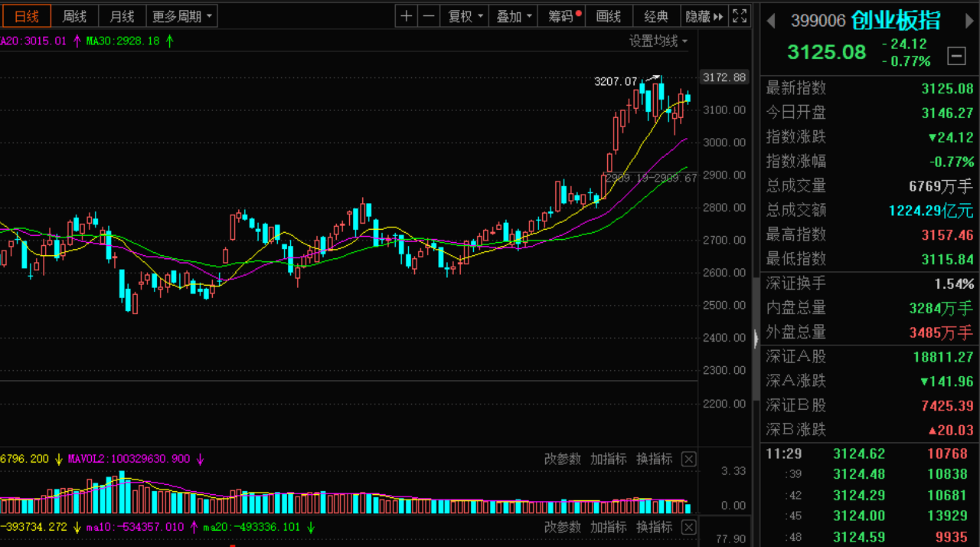This screenshot has width=980, height=547.
Task: Click the 总成交额 value 1224.29亿元
Action: pos(931,211)
